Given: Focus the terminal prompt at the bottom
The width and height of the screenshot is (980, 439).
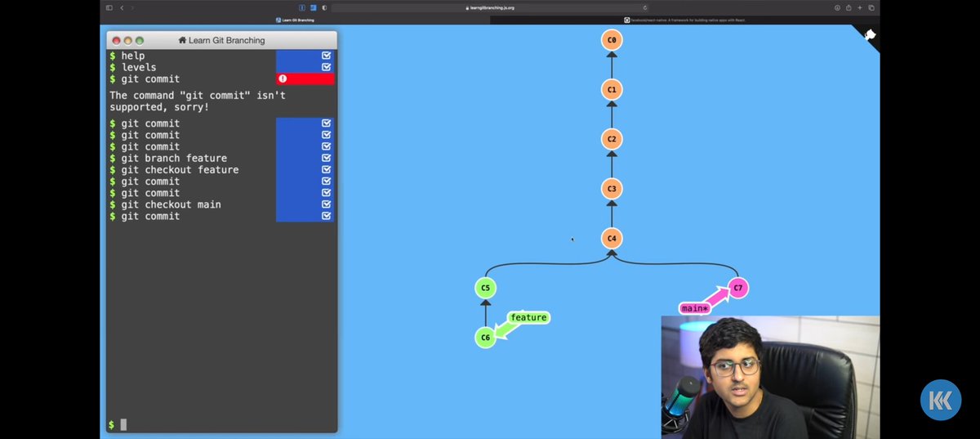Looking at the screenshot, I should (x=221, y=424).
